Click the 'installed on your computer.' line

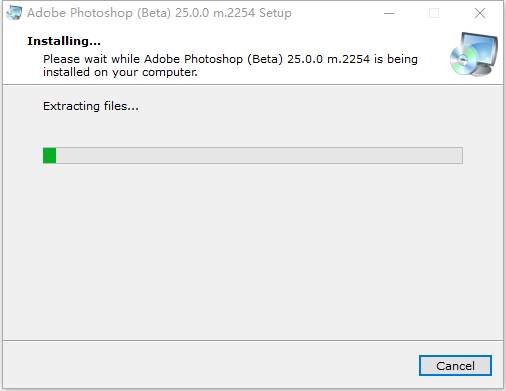[120, 72]
